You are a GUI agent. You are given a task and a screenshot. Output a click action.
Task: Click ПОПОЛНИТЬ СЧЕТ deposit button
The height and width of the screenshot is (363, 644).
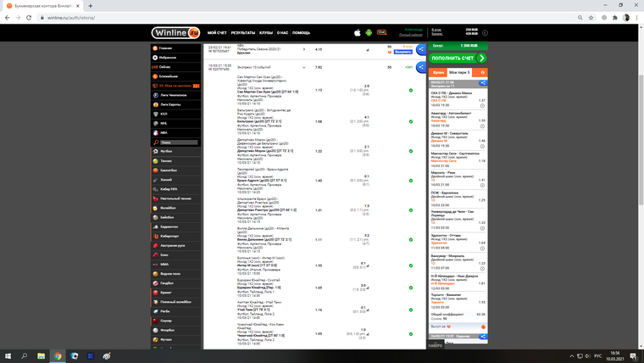click(458, 59)
